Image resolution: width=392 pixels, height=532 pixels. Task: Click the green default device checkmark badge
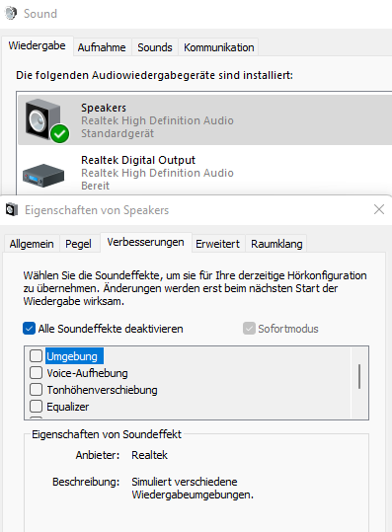(59, 133)
